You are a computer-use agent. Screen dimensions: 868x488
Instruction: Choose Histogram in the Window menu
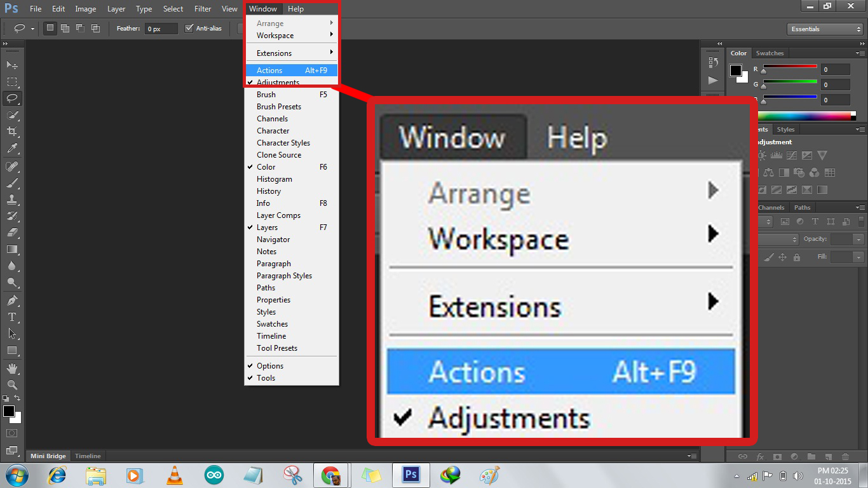tap(292, 179)
